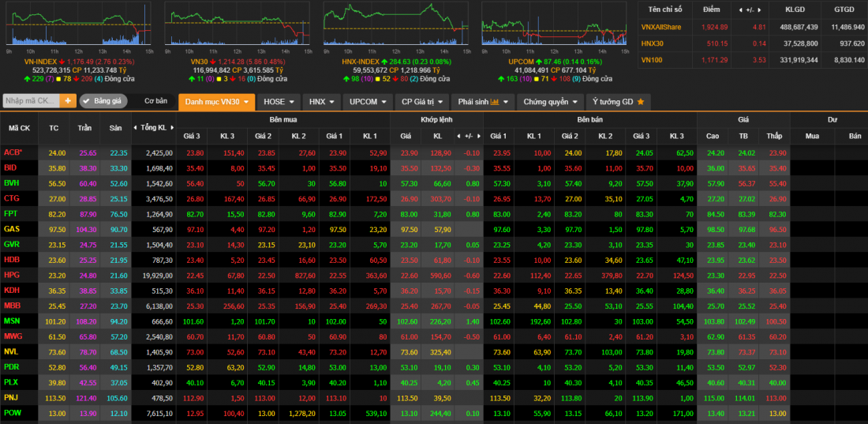
Task: Click the left arrow beside Khớp lệnh +/-
Action: click(x=458, y=137)
